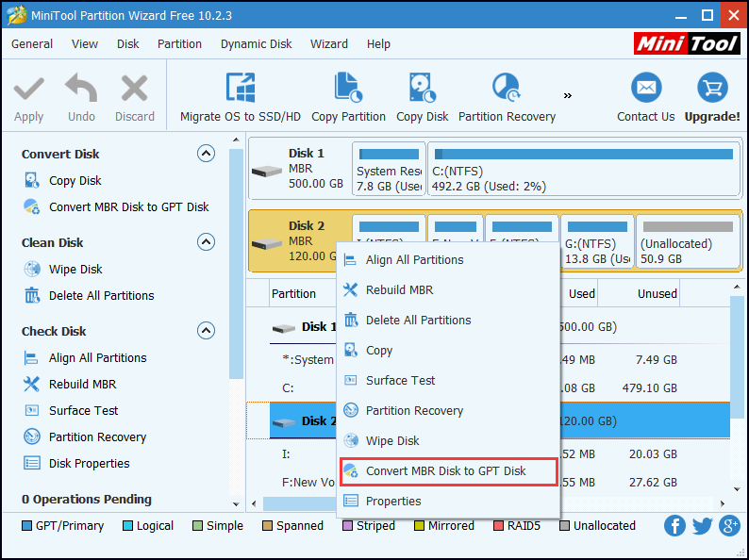Choose Properties in the context menu
This screenshot has height=560, width=749.
448,502
